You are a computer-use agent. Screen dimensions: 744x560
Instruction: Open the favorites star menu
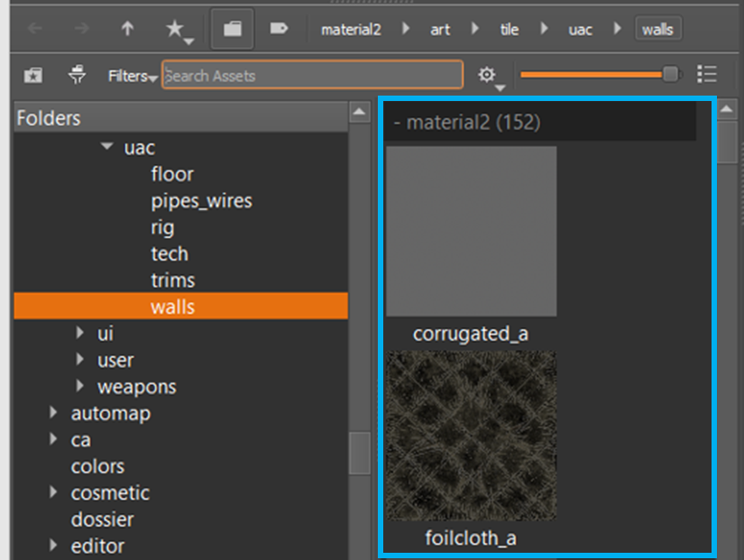coord(179,31)
